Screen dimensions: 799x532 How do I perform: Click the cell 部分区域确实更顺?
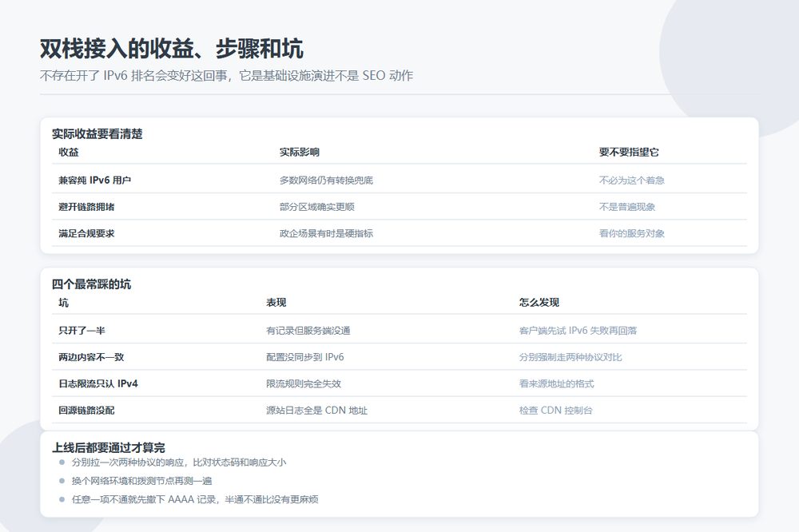(317, 207)
